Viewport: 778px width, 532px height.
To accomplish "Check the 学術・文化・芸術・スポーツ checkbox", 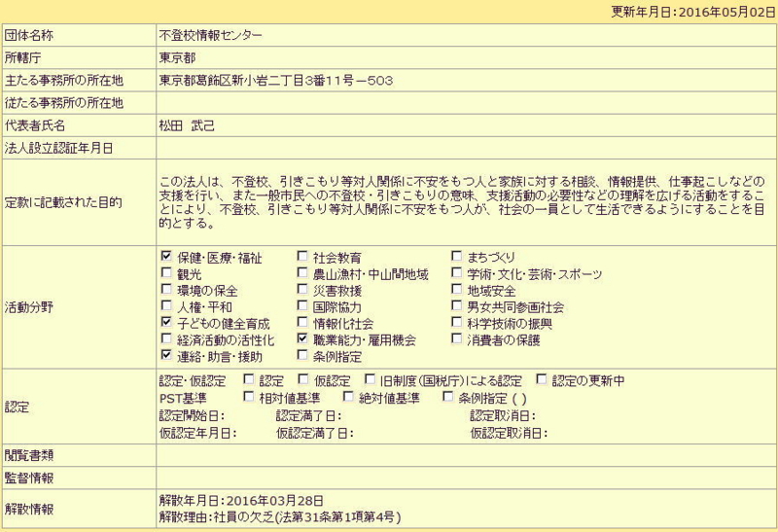I will [457, 272].
